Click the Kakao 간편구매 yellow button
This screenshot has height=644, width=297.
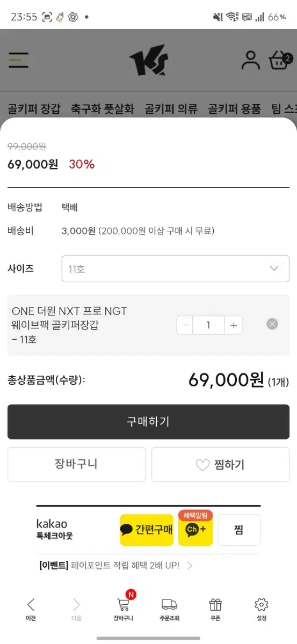(x=147, y=530)
